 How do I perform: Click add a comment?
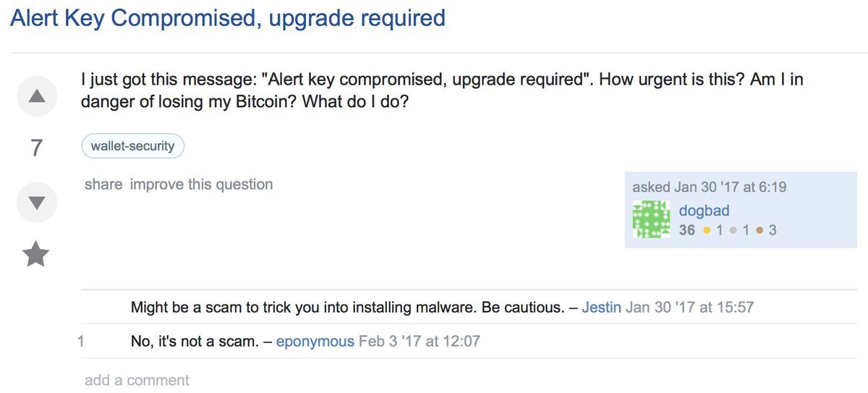coord(137,380)
